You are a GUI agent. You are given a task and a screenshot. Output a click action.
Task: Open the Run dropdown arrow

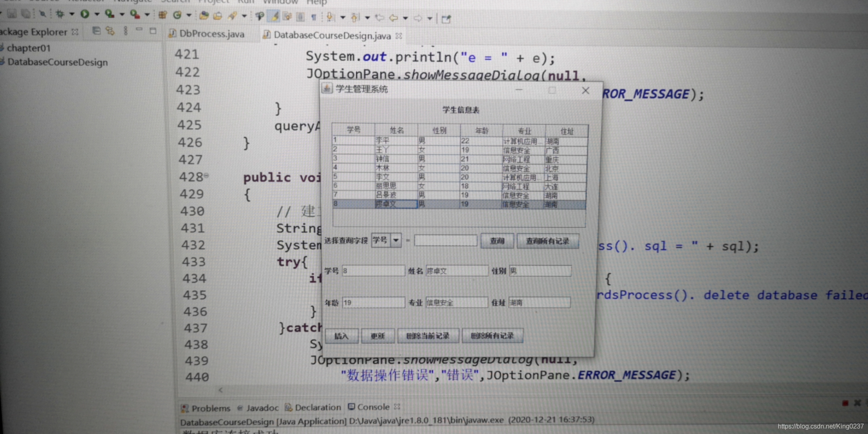coord(97,14)
